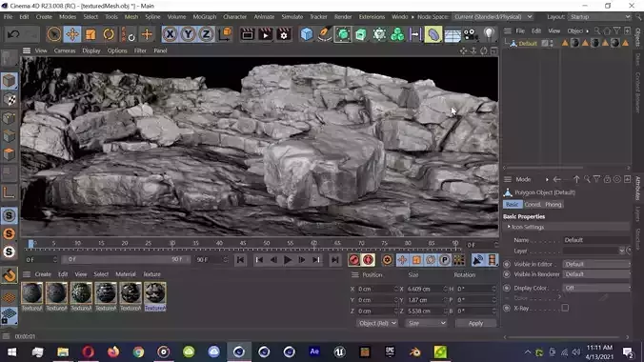This screenshot has height=362, width=644.
Task: Open the Visible in Renderer dropdown
Action: click(596, 274)
